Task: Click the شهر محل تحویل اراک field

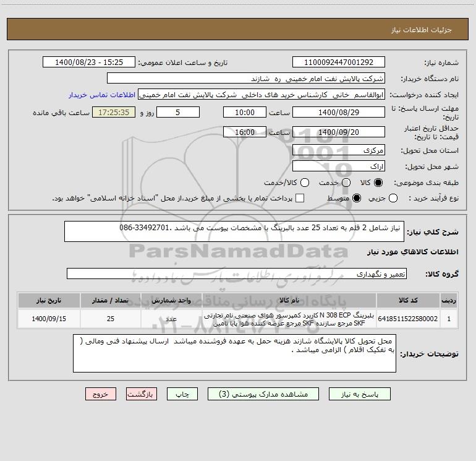Action: (x=339, y=166)
